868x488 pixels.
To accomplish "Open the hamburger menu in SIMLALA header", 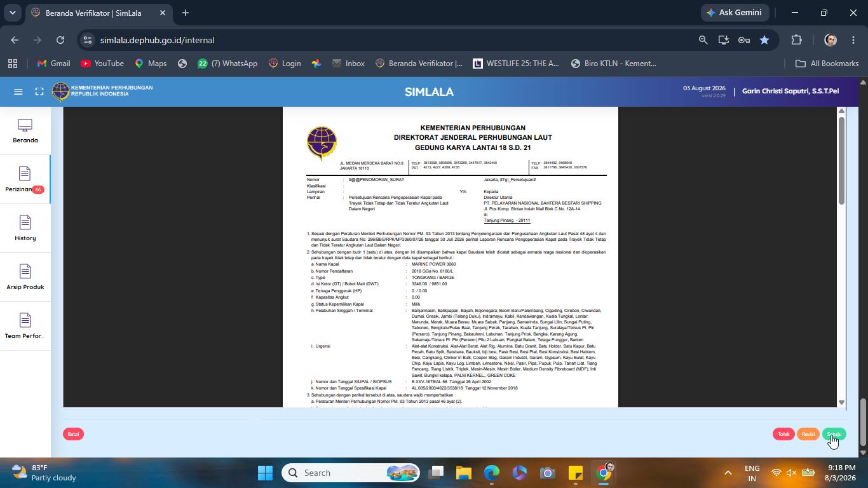I will [18, 91].
